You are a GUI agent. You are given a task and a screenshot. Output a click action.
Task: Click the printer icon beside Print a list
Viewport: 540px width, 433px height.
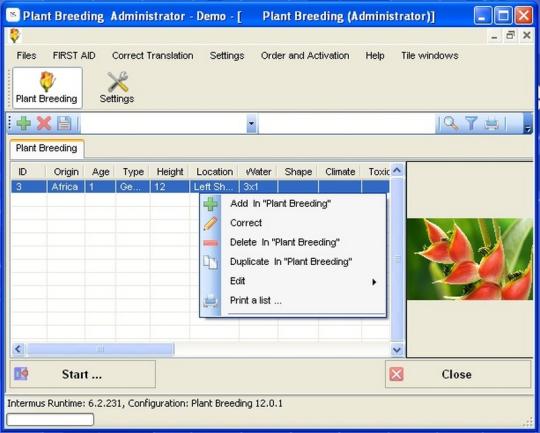pos(210,301)
